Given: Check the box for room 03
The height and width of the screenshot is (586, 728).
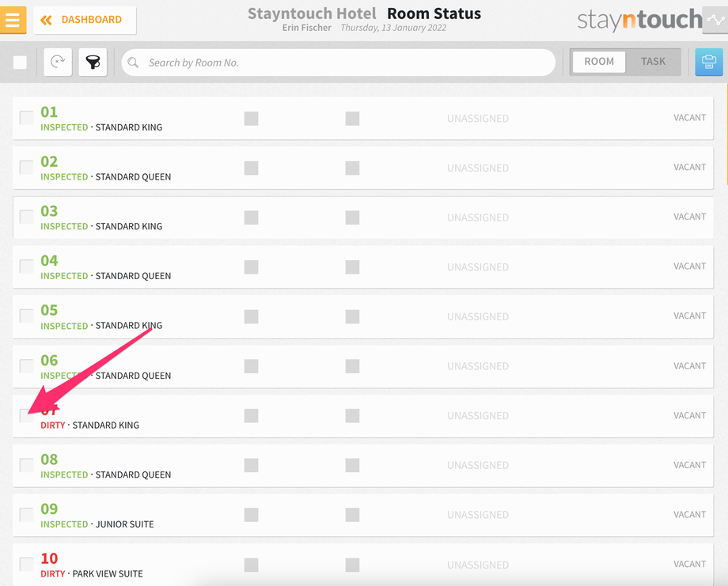Looking at the screenshot, I should (x=26, y=217).
